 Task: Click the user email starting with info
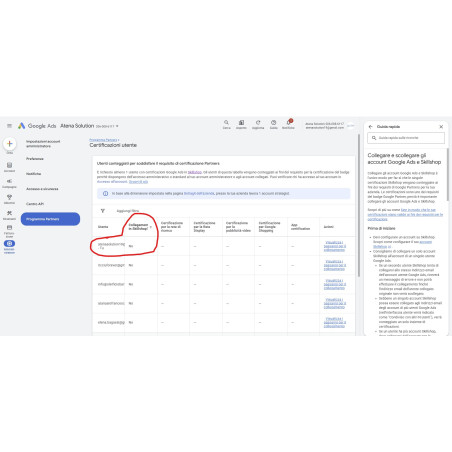[111, 284]
